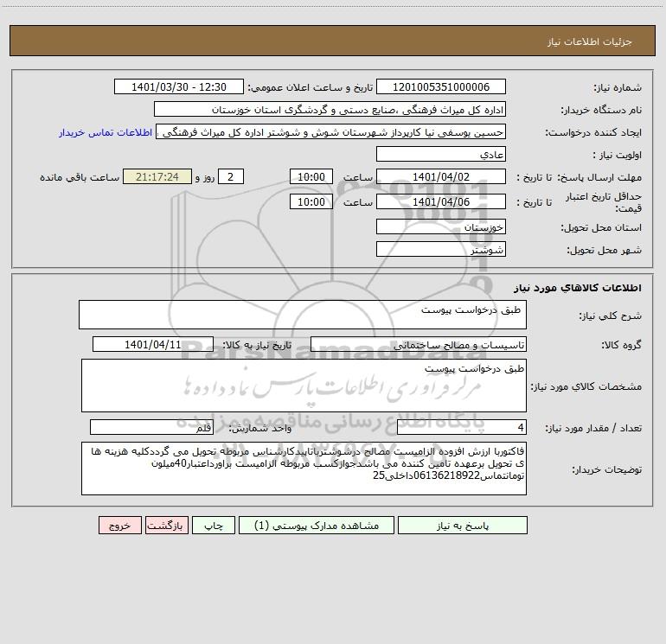The width and height of the screenshot is (666, 644).
Task: Click delivery province field خوزستان
Action: pos(441,227)
